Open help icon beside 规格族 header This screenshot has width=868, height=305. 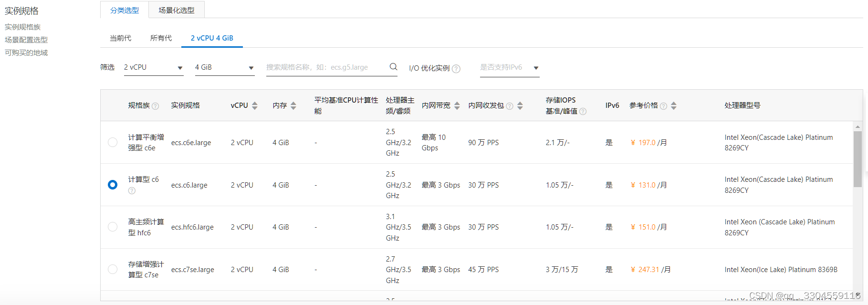(155, 106)
